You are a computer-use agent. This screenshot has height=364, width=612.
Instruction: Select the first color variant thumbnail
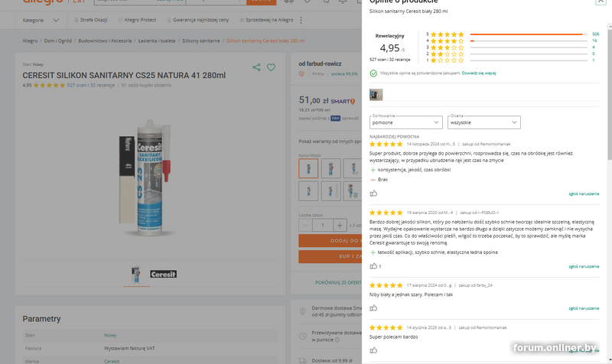308,168
